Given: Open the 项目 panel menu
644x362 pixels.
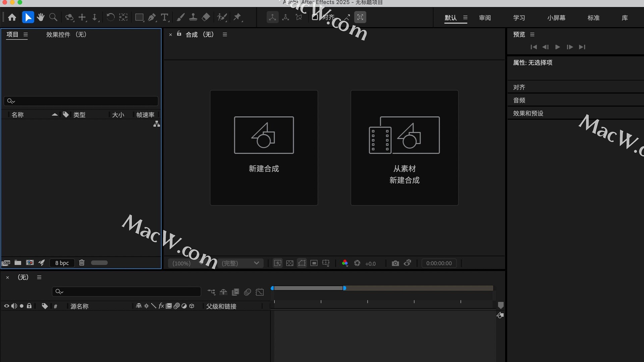Looking at the screenshot, I should pos(26,35).
